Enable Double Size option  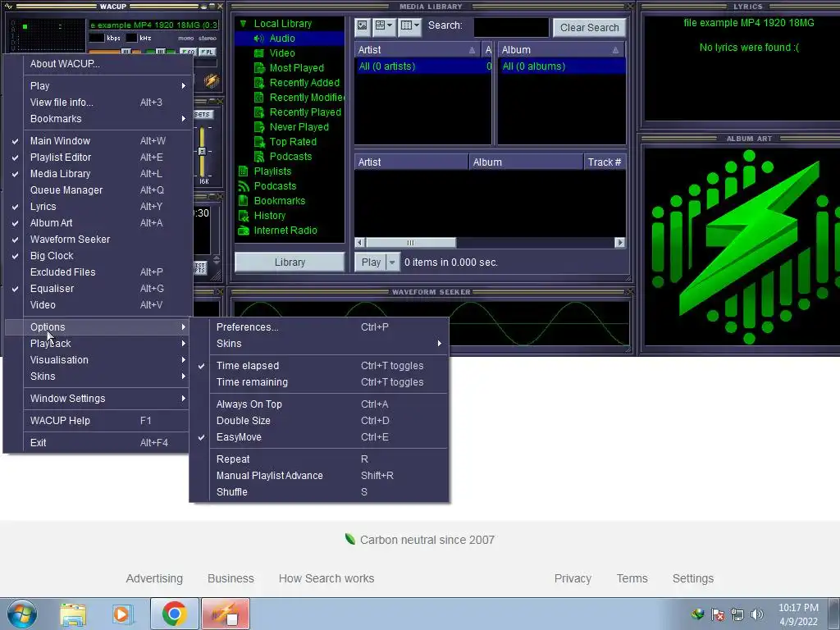pos(319,421)
